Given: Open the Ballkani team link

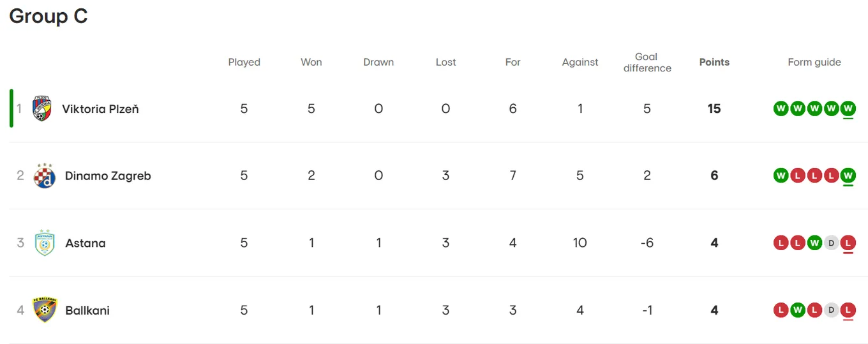Looking at the screenshot, I should pos(87,311).
